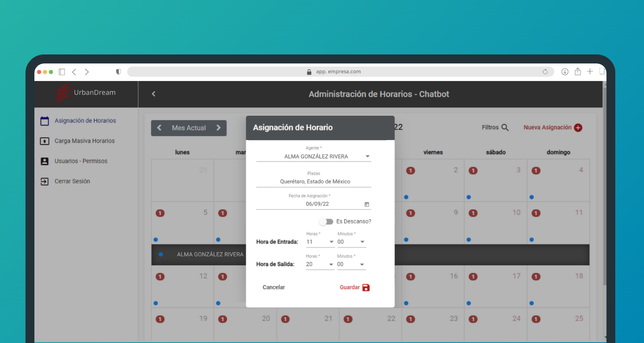Click the Cancelar button
644x343 pixels.
tap(273, 288)
